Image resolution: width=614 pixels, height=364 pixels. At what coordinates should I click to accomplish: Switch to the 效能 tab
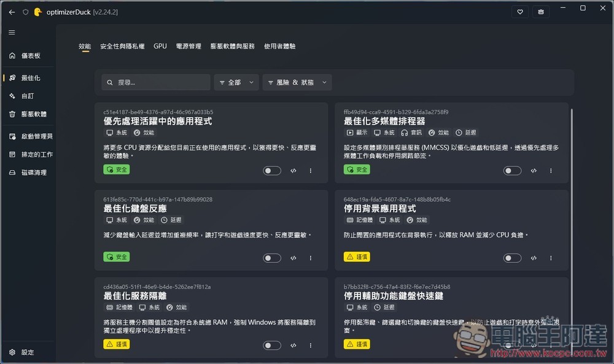tap(85, 46)
